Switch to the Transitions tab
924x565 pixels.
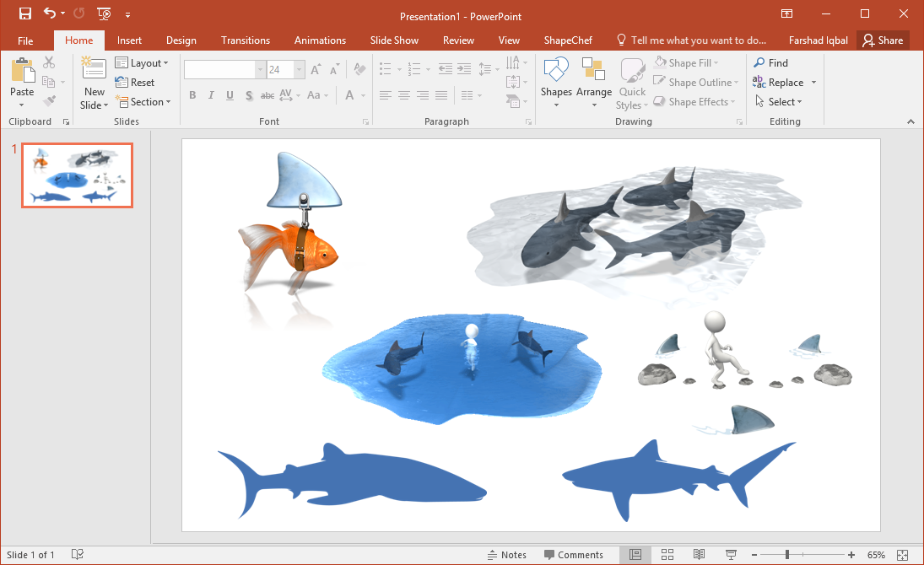point(246,40)
